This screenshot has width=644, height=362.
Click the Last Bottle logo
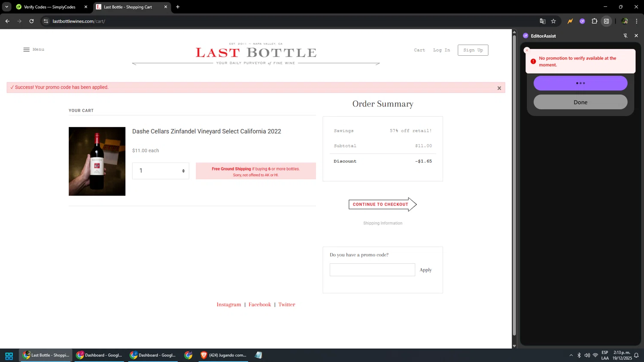(256, 53)
